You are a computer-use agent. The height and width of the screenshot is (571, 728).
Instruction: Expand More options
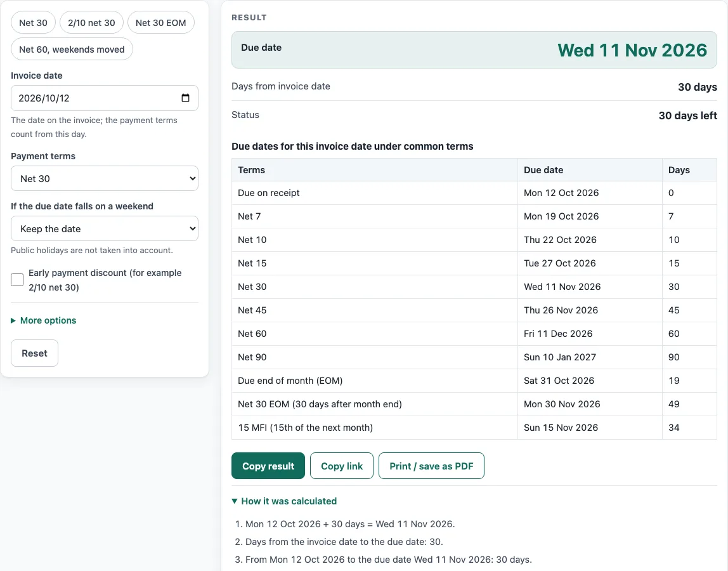coord(44,320)
